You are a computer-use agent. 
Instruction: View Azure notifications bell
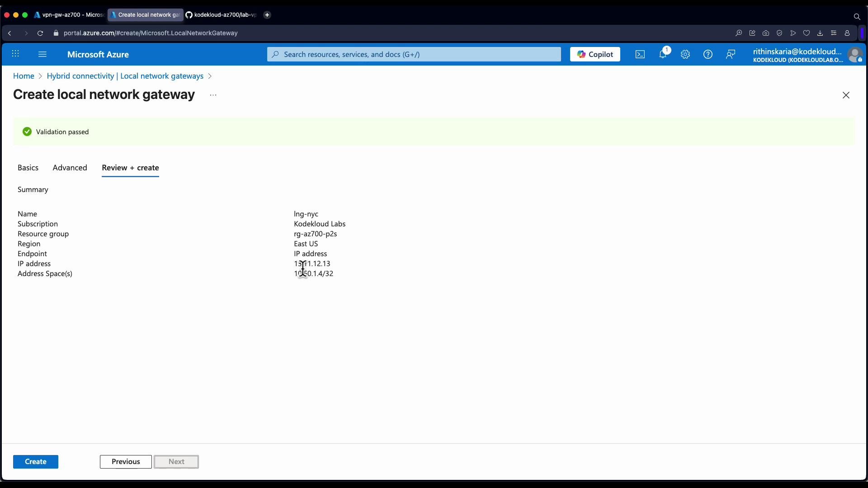(x=663, y=54)
